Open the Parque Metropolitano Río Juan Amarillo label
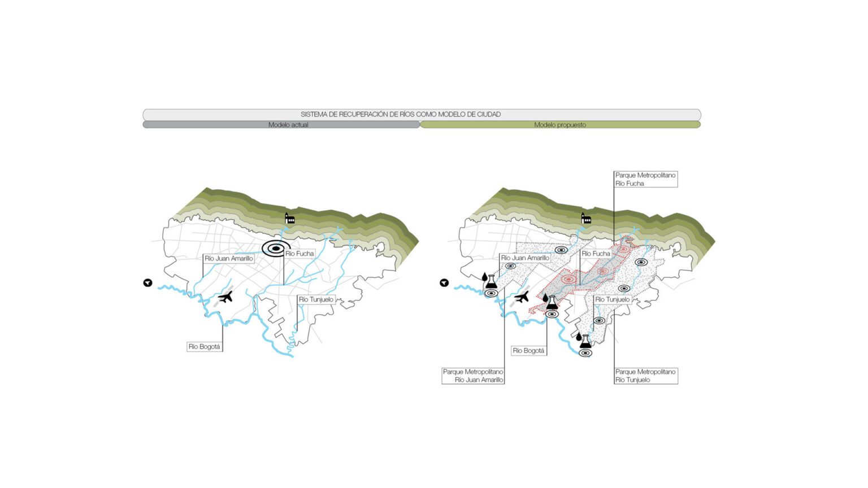This screenshot has height=488, width=868. point(473,376)
